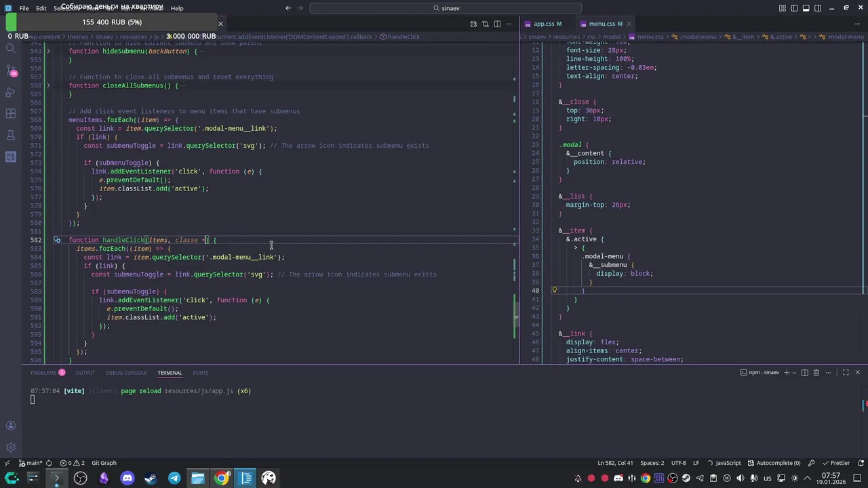This screenshot has width=868, height=488.
Task: Open Google Chrome from the taskbar
Action: click(222, 478)
